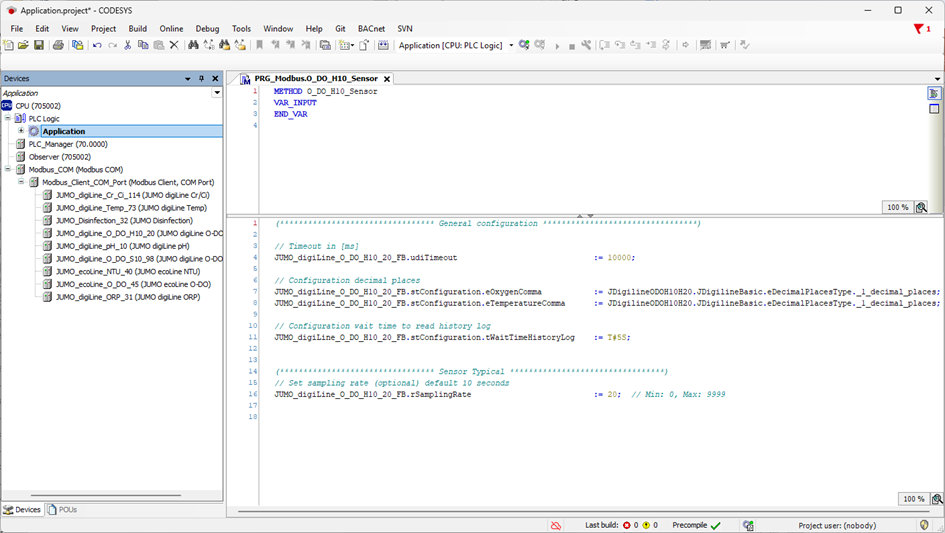Close the PRG_Modbus.O_DO_H10_Sensor tab
This screenshot has width=945, height=533.
coord(387,79)
